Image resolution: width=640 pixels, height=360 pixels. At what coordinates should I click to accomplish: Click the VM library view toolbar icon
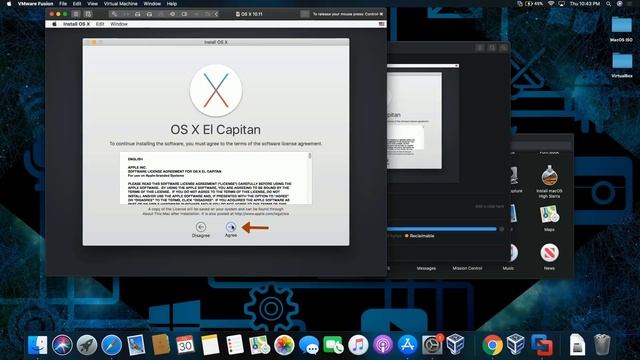click(76, 14)
